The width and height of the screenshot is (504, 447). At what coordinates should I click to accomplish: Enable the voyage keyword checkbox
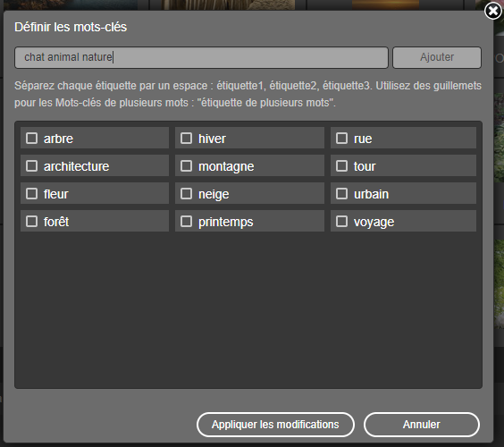(341, 221)
